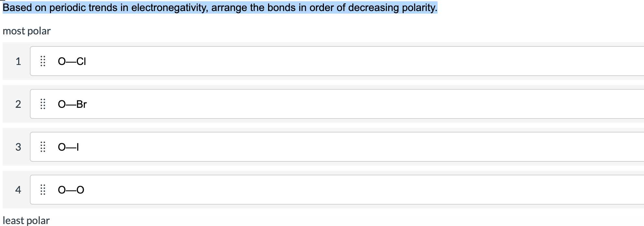Click the least polar label

[x=26, y=220]
